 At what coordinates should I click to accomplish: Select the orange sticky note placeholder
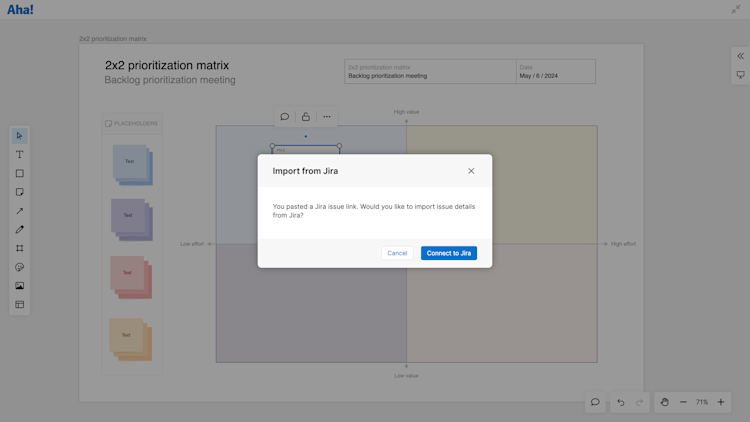[131, 339]
